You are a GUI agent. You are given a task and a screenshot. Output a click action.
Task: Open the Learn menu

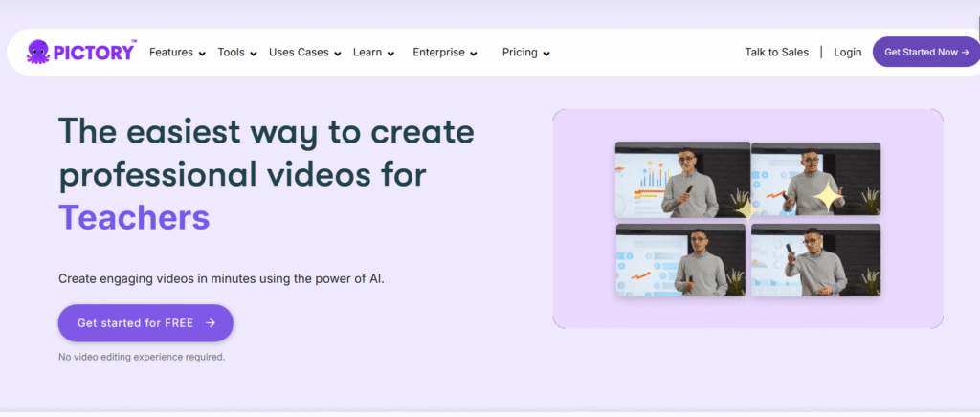[367, 53]
